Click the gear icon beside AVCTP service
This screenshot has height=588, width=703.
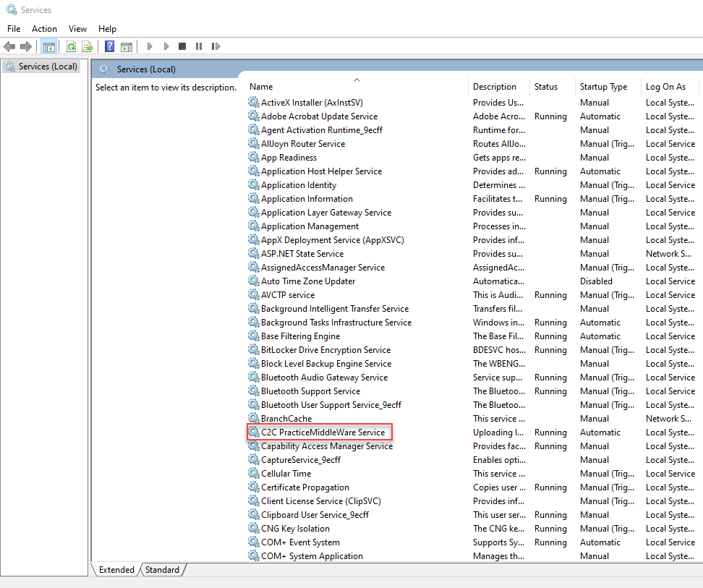pyautogui.click(x=254, y=294)
